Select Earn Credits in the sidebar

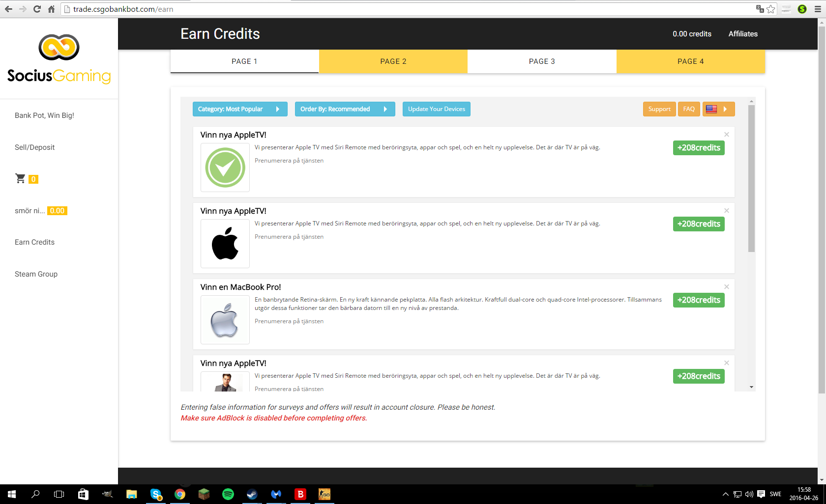(34, 242)
